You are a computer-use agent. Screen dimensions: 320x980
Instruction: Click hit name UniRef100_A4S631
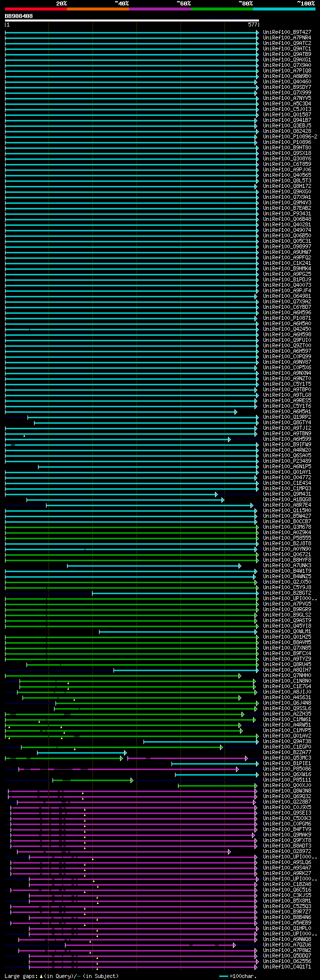[x=287, y=697]
